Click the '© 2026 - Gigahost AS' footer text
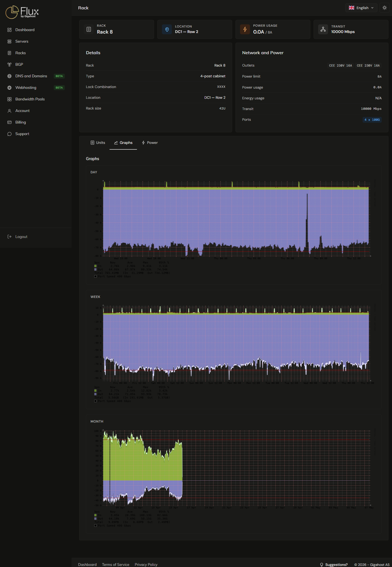 [x=372, y=565]
